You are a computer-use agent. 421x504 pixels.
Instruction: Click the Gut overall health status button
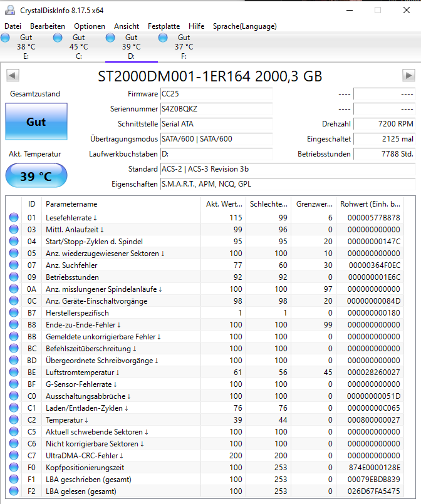point(36,121)
